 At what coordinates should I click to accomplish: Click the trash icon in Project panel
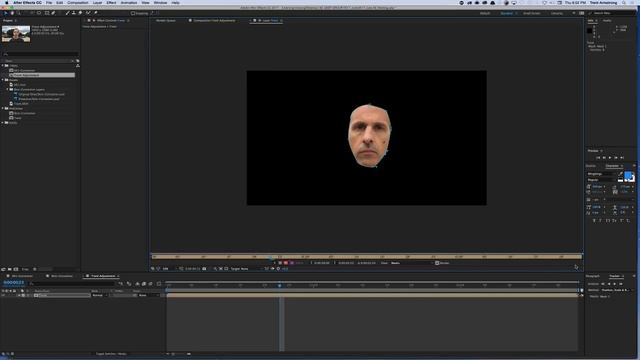pyautogui.click(x=35, y=269)
